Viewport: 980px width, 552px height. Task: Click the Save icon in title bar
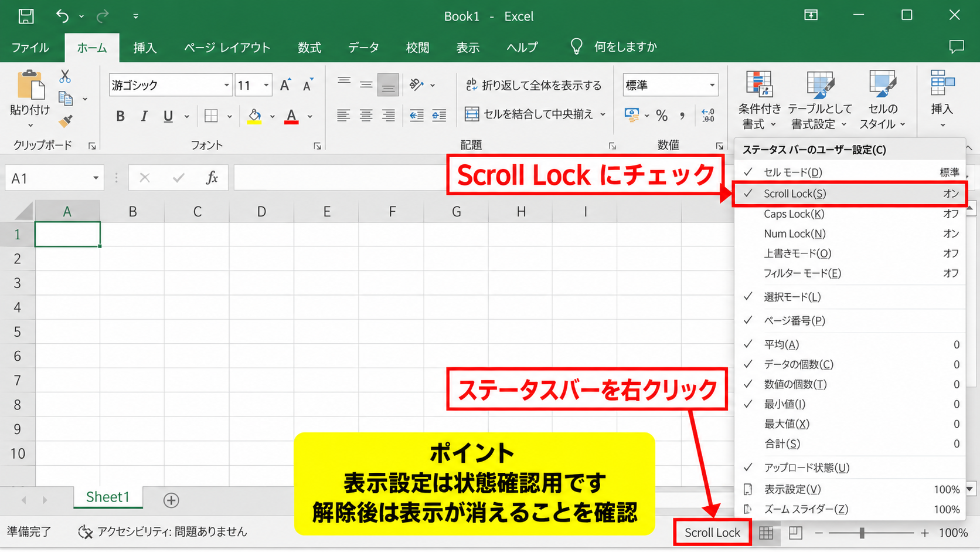26,16
